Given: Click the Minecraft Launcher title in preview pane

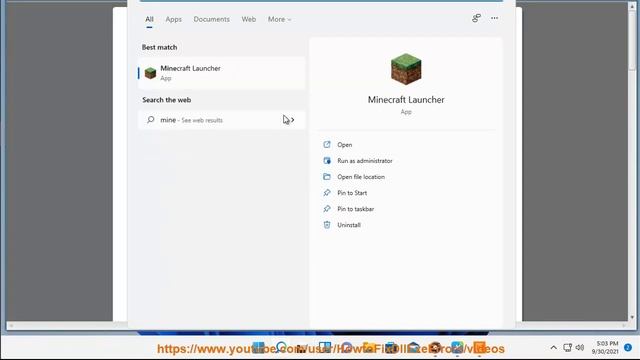Looking at the screenshot, I should (x=406, y=100).
